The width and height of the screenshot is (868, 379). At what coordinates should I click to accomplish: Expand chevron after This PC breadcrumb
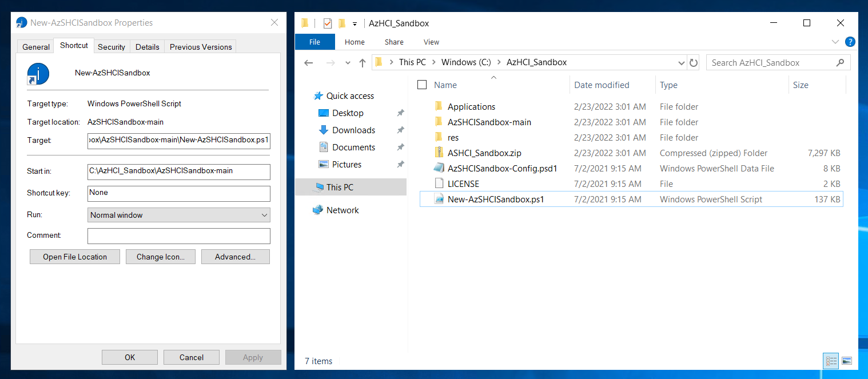[x=433, y=62]
